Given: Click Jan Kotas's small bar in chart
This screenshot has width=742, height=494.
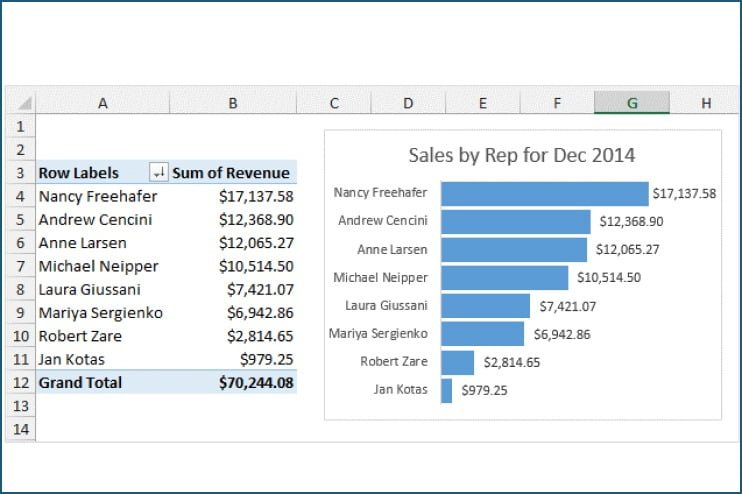Looking at the screenshot, I should tap(447, 390).
